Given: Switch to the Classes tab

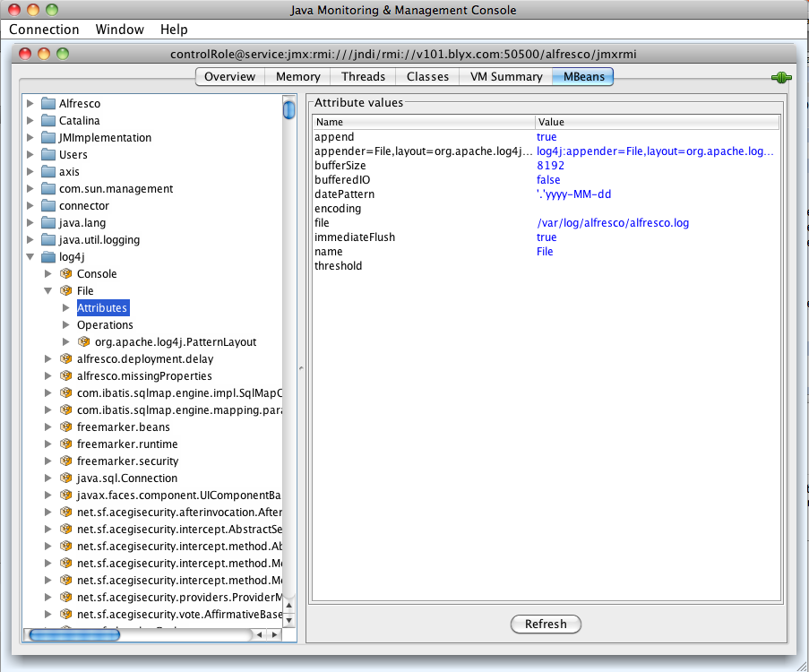Looking at the screenshot, I should click(427, 76).
